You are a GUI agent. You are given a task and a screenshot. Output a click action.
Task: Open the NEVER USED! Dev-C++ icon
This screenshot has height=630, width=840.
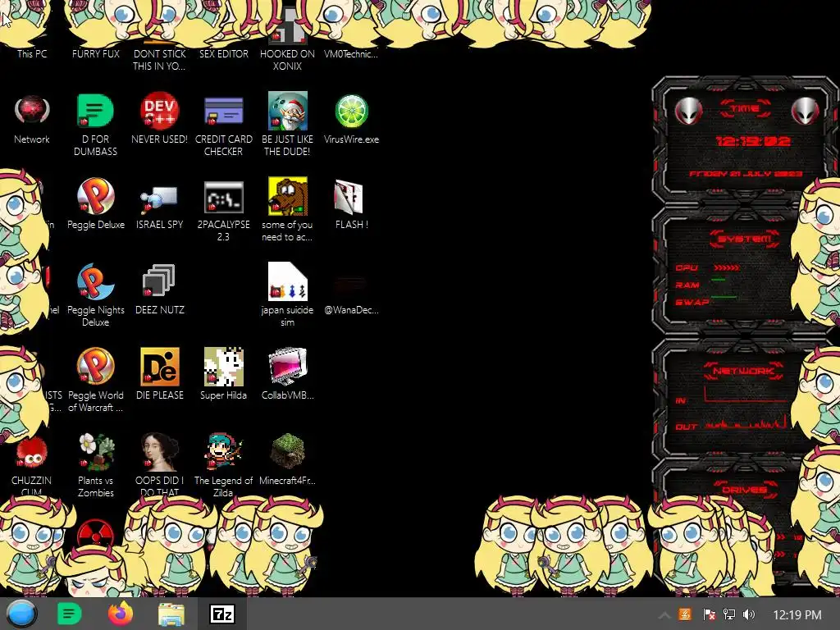159,112
